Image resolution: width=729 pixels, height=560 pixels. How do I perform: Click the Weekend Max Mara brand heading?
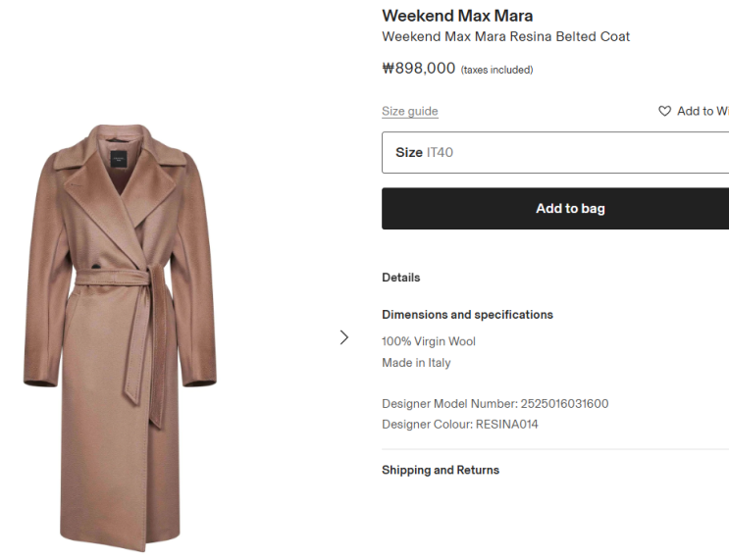pos(457,16)
